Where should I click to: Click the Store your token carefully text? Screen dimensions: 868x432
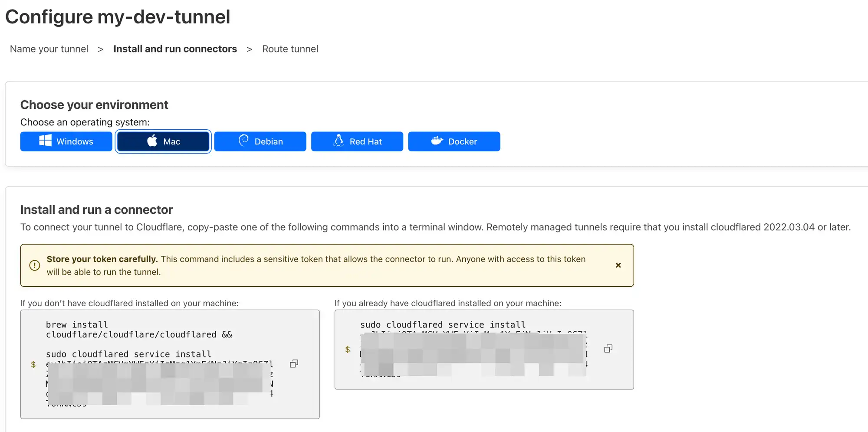[x=102, y=259]
